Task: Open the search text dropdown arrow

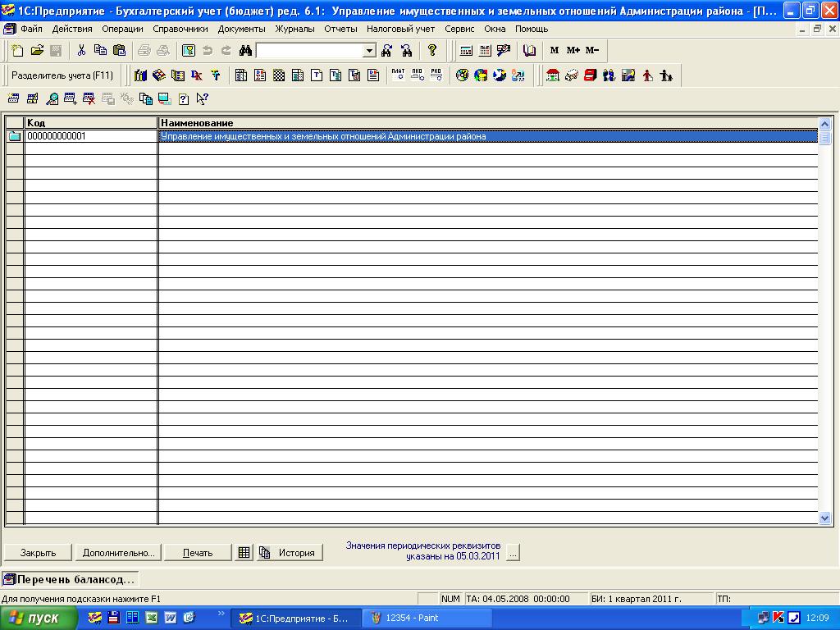Action: point(370,51)
